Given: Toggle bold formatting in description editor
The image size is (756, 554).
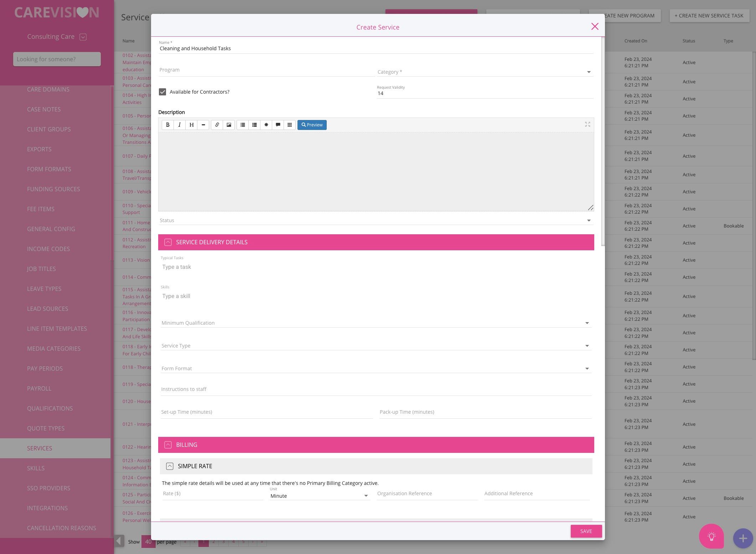Looking at the screenshot, I should point(167,125).
